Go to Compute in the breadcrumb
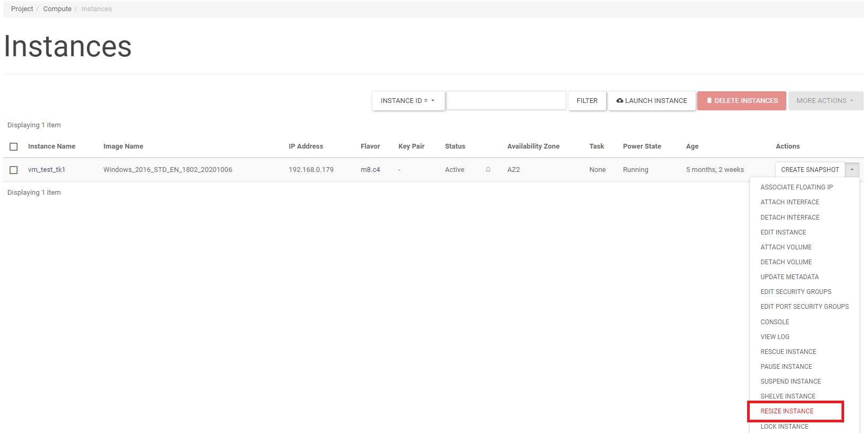This screenshot has width=868, height=433. click(57, 9)
